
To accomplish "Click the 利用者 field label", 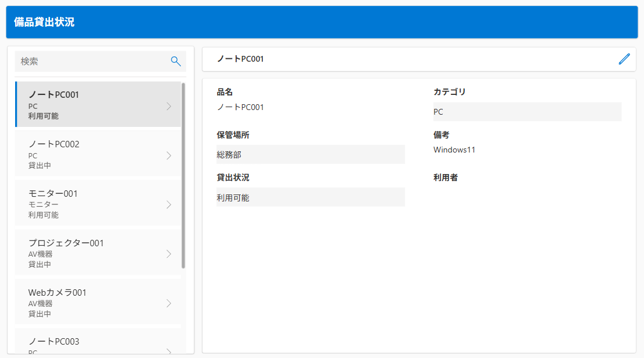I will (x=446, y=178).
